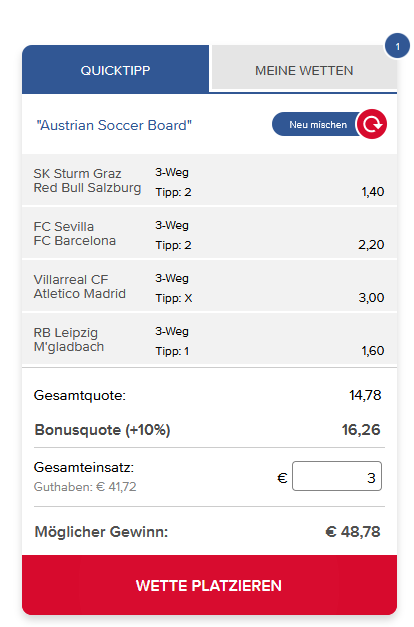The width and height of the screenshot is (414, 627).
Task: Click the 3,00 odds for Tipp X
Action: [x=371, y=298]
